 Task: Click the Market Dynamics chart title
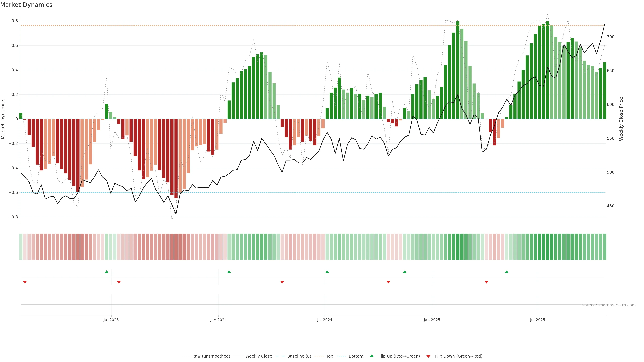click(26, 5)
